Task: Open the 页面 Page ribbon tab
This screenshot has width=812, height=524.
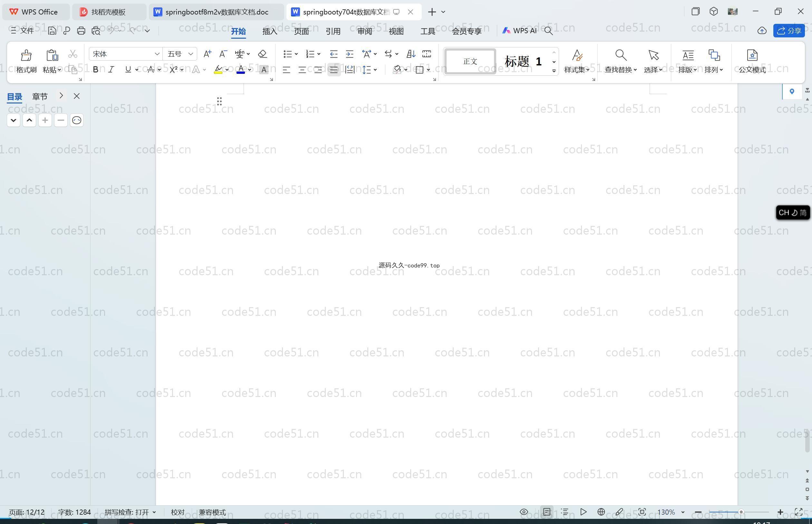Action: tap(301, 31)
